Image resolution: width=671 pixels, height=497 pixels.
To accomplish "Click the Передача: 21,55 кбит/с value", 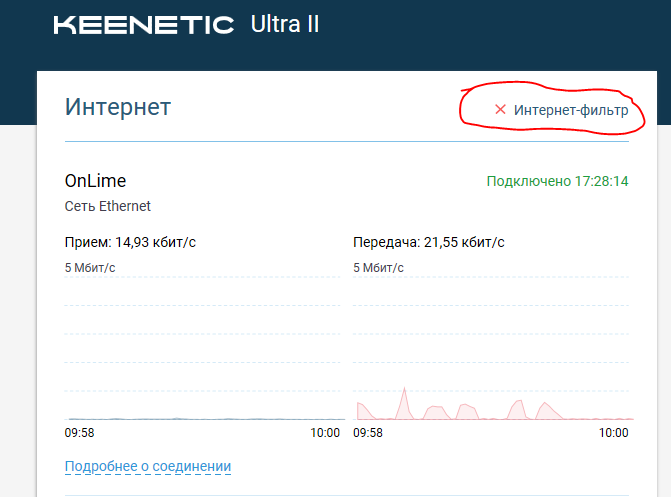I will pos(429,242).
